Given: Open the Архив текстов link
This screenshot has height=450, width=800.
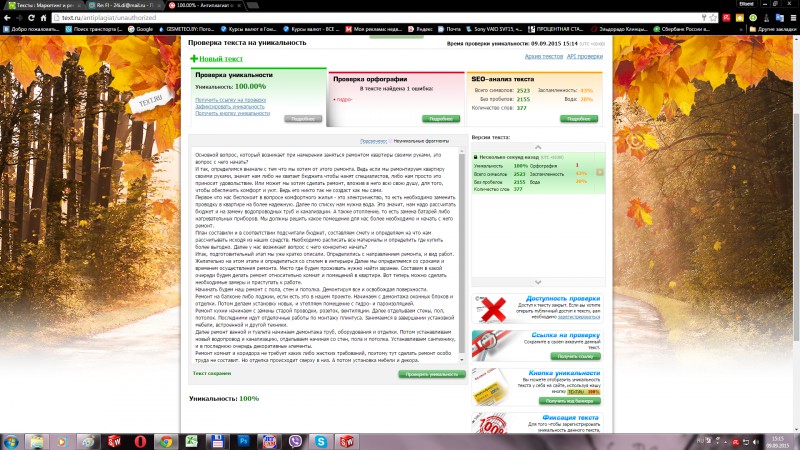Looking at the screenshot, I should coord(543,57).
